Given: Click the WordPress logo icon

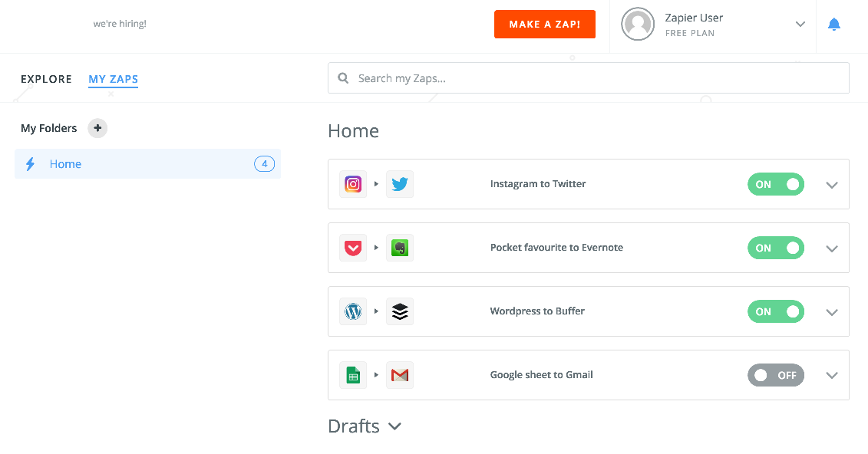Looking at the screenshot, I should pyautogui.click(x=352, y=311).
